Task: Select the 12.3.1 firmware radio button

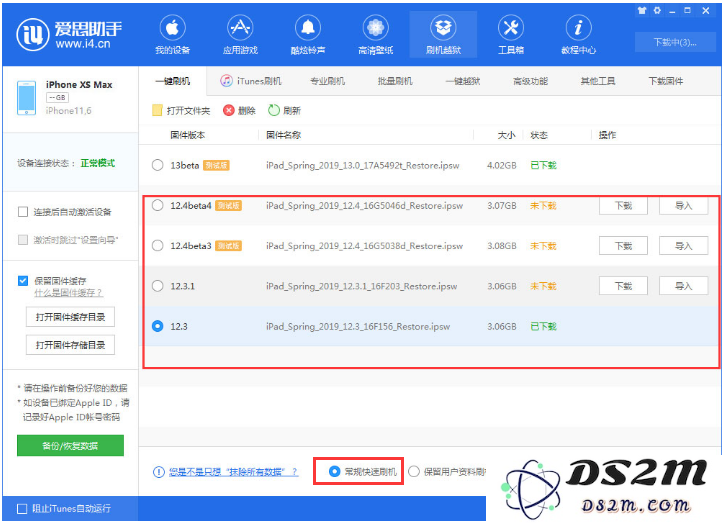Action: (157, 286)
